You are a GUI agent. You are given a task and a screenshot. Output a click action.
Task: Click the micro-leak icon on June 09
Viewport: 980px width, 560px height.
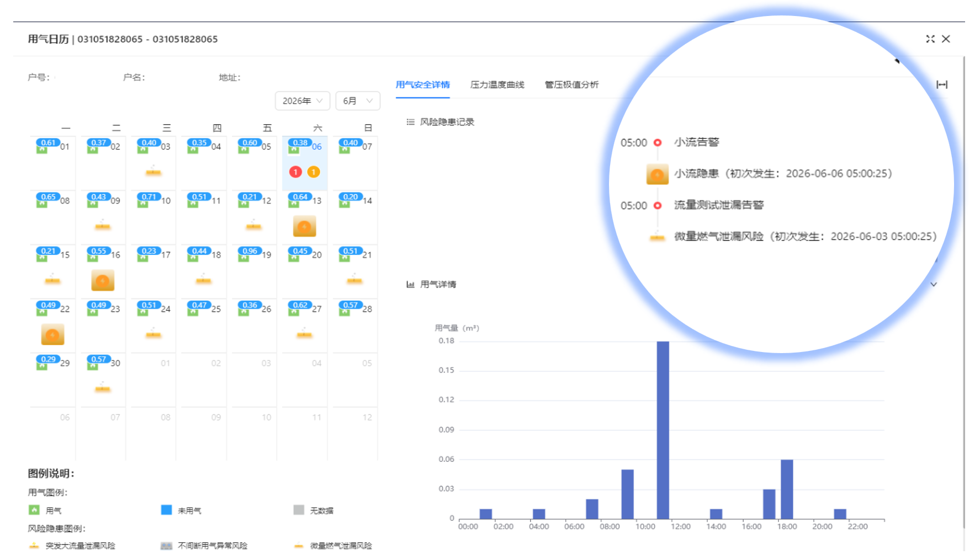click(x=103, y=226)
